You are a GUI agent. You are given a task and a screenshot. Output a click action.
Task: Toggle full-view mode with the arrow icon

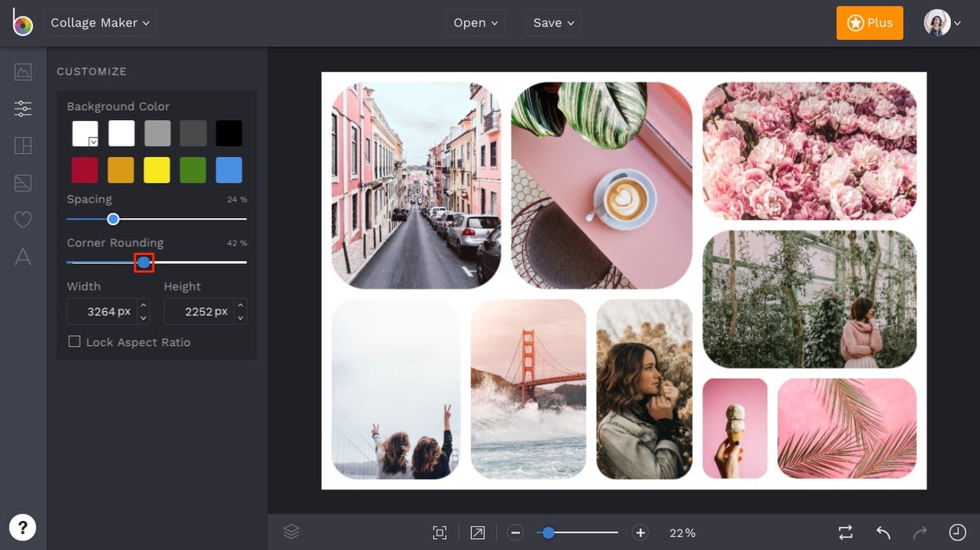[x=476, y=532]
